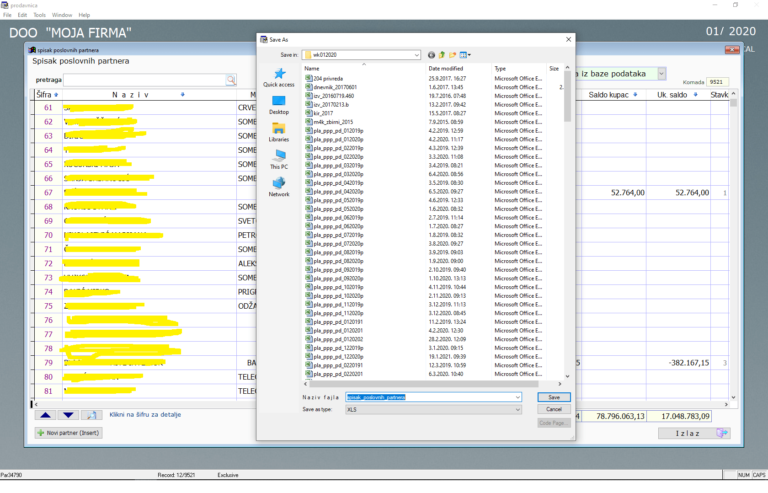Click the vertical scrollbar of the file list
This screenshot has width=768, height=493.
567,95
